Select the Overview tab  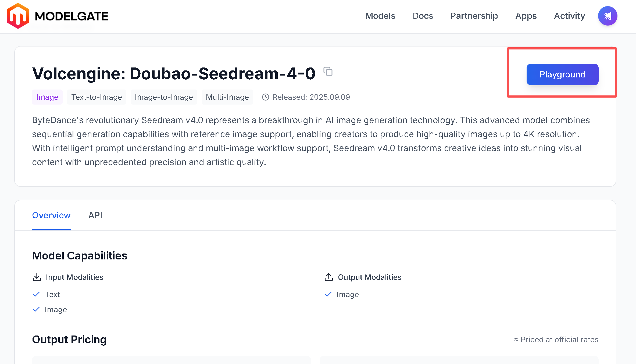coord(51,215)
